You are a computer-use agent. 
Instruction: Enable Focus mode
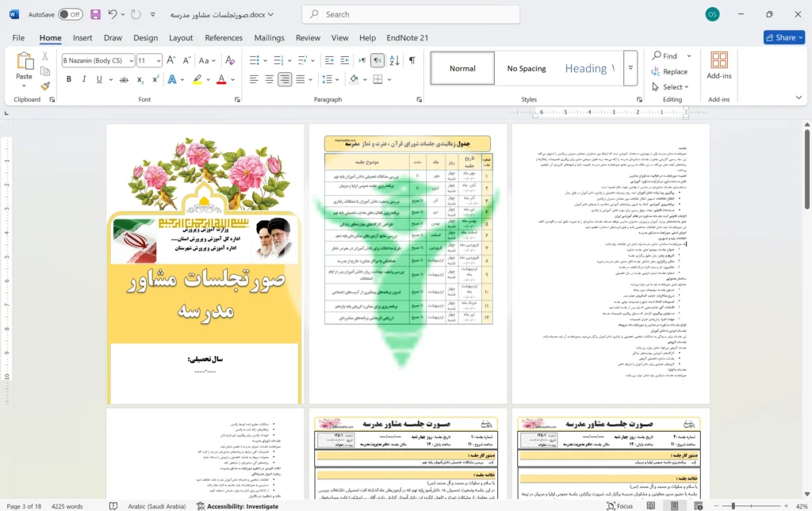tap(620, 505)
